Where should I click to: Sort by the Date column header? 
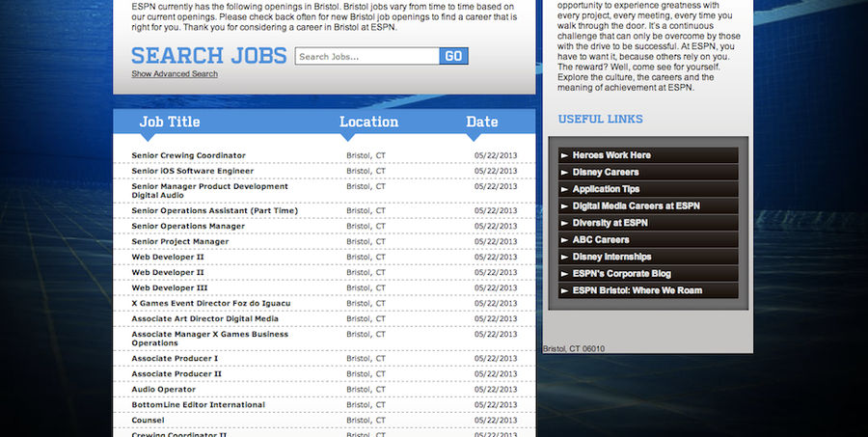pyautogui.click(x=481, y=122)
